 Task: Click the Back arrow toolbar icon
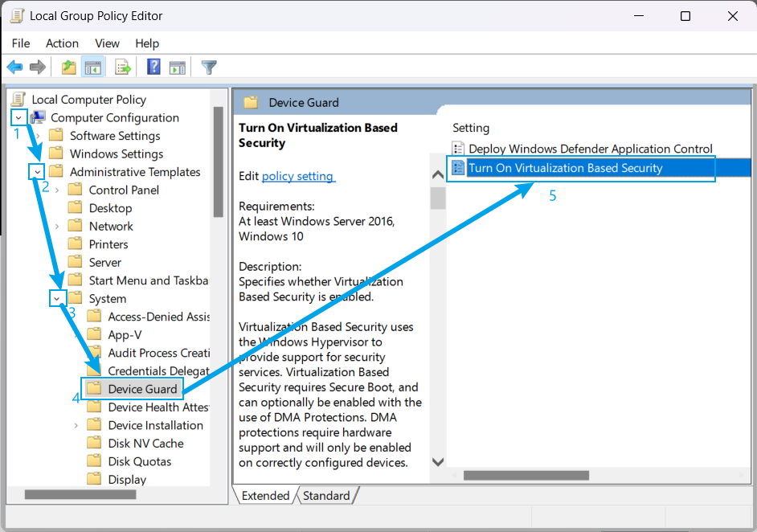coord(15,67)
